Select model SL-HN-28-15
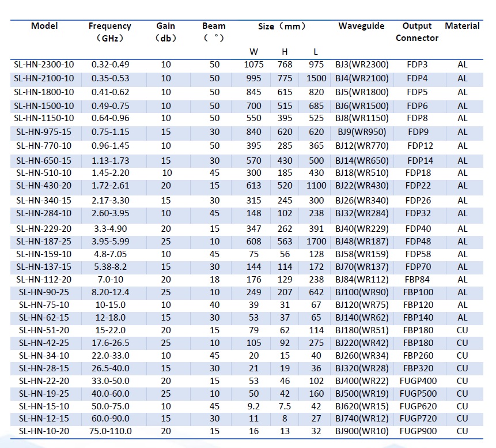This screenshot has width=496, height=448. [44, 368]
